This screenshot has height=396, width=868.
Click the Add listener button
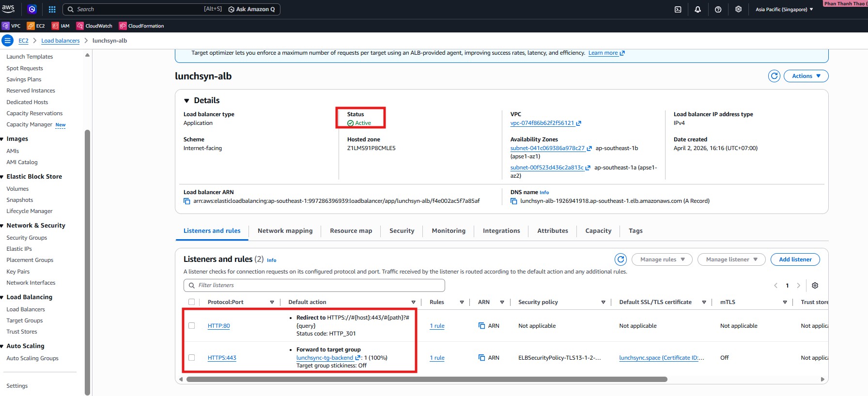[x=795, y=259]
